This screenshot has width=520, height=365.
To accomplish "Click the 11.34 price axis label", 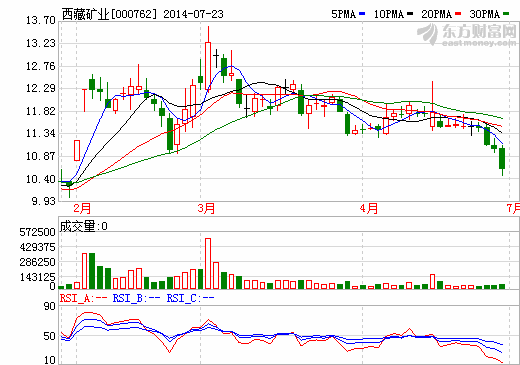I will (x=41, y=134).
